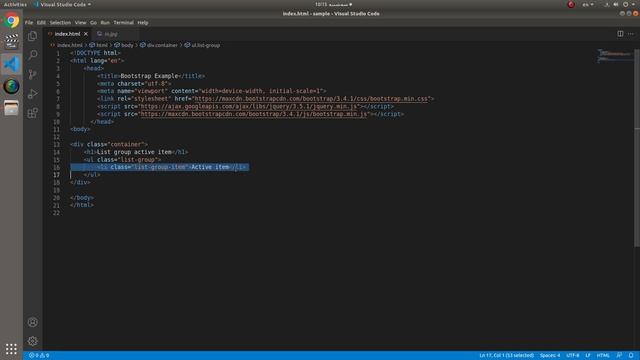
Task: Open the Selection menu
Action: coord(60,22)
